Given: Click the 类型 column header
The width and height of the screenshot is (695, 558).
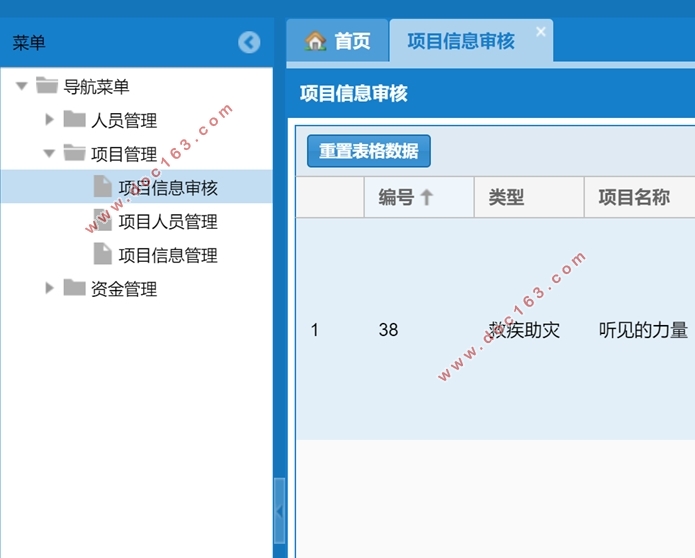Looking at the screenshot, I should 529,197.
